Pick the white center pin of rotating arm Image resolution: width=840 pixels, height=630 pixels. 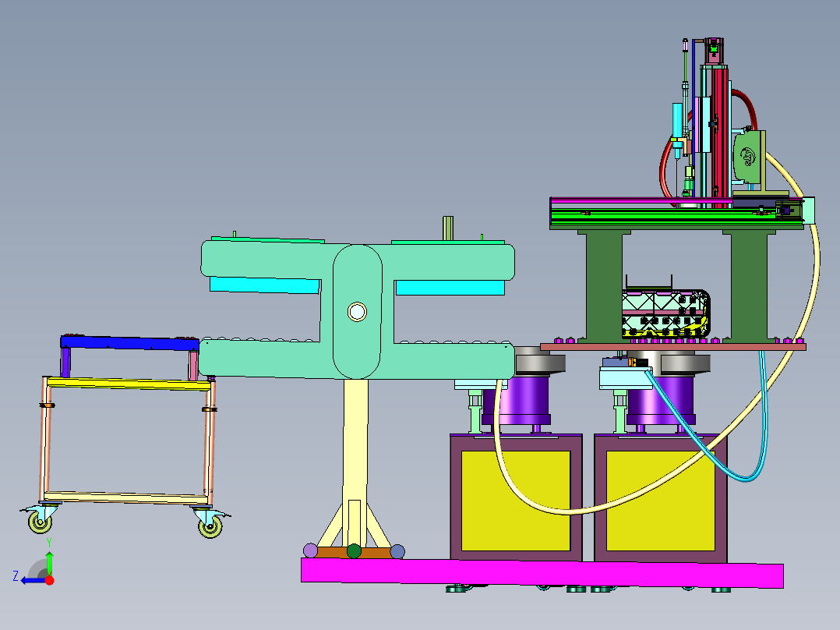[x=357, y=312]
